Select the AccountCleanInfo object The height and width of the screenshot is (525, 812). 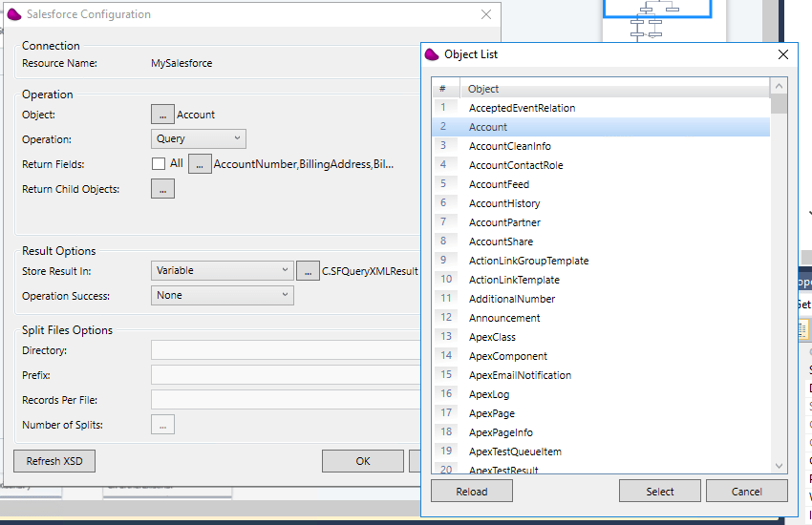[x=601, y=146]
